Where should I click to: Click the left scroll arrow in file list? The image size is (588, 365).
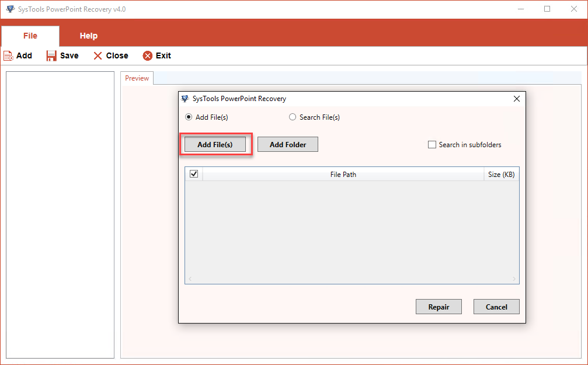(x=190, y=279)
